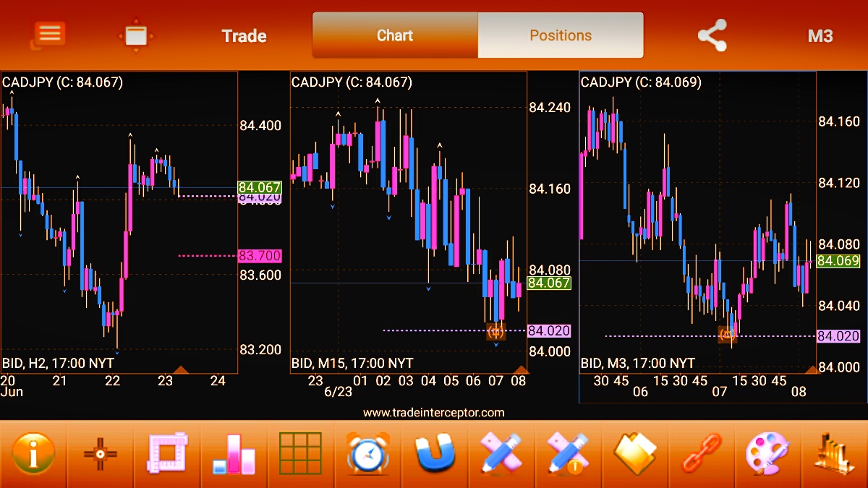Tap the share icon
868x488 pixels.
tap(712, 35)
